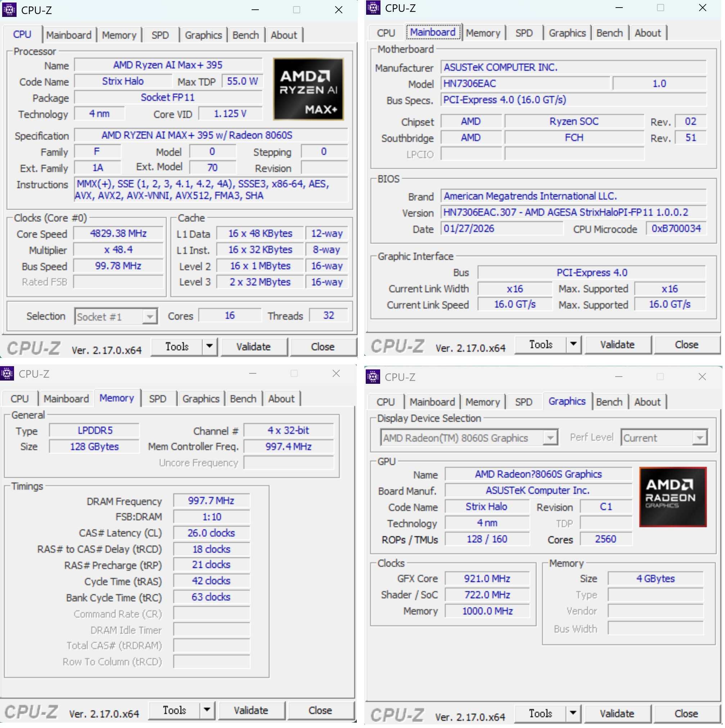Click Validate in the Mainboard window
Screen dimensions: 725x728
coord(617,345)
